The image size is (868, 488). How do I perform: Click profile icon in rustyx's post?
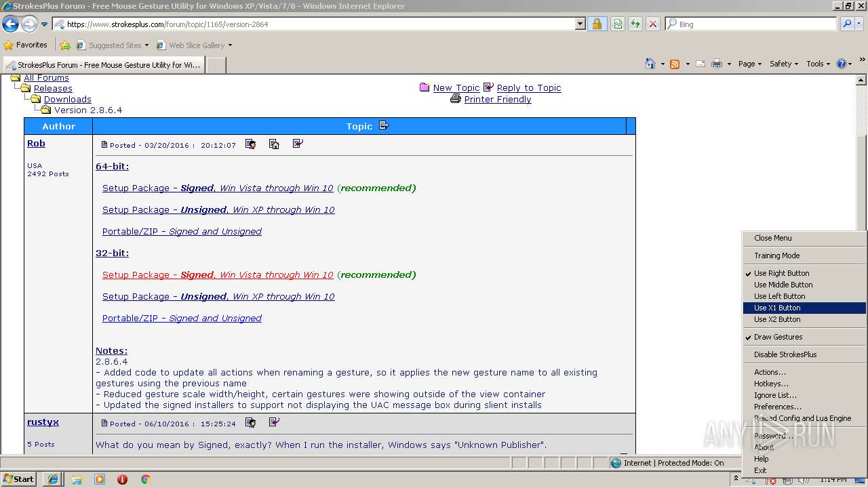tap(250, 422)
